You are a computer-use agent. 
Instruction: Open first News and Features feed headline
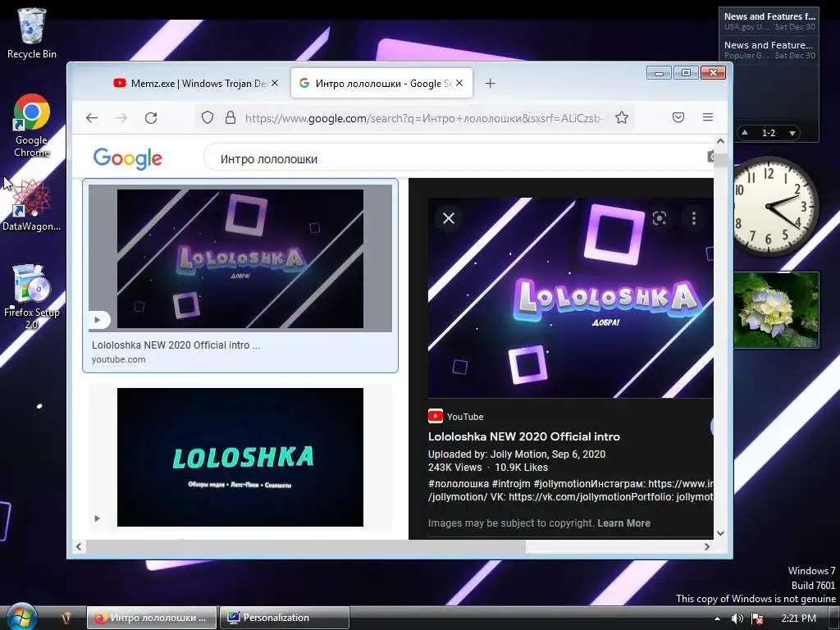pyautogui.click(x=769, y=21)
